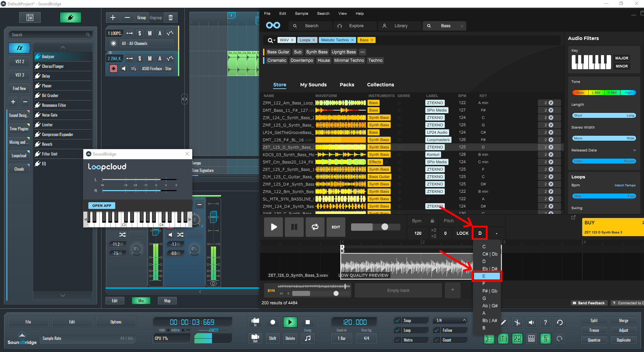Remove the Melodic Techno filter tag
The width and height of the screenshot is (644, 352).
[352, 40]
